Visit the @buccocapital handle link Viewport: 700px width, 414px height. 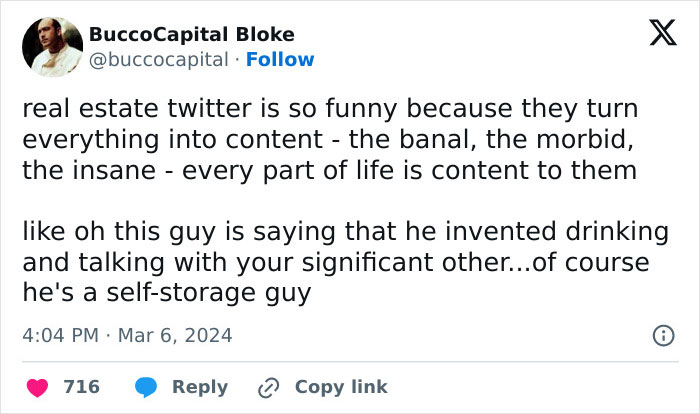tap(159, 59)
